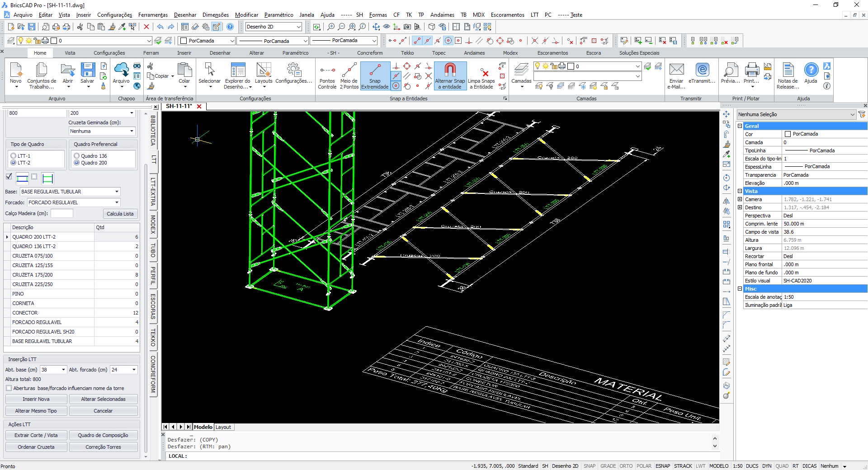Open the Desenho 2D workspace dropdown

298,27
